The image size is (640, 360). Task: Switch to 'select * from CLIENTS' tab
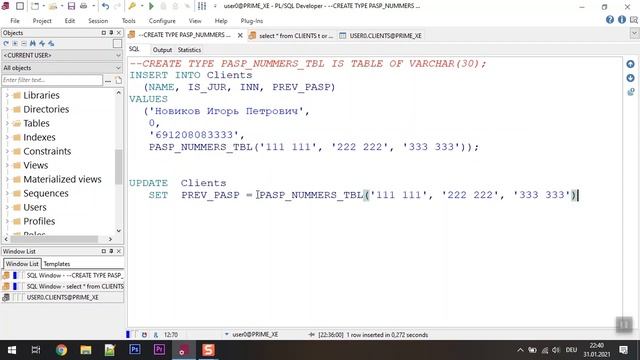click(x=291, y=36)
